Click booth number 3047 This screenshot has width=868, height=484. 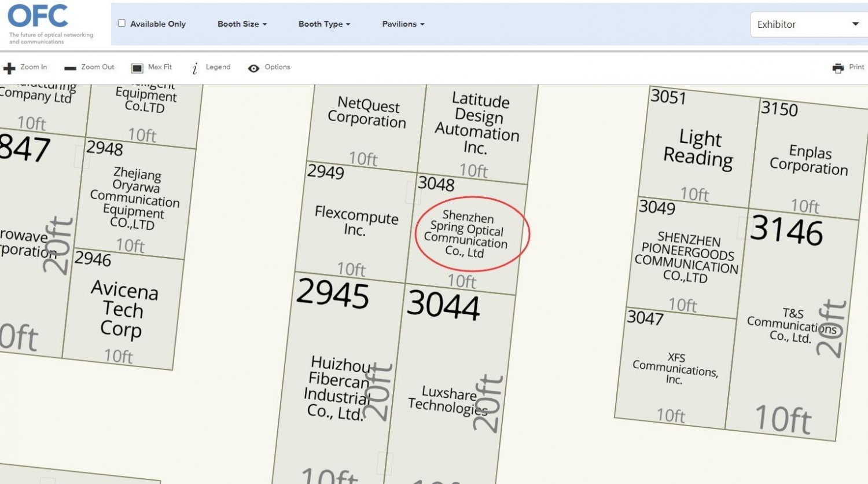tap(645, 318)
